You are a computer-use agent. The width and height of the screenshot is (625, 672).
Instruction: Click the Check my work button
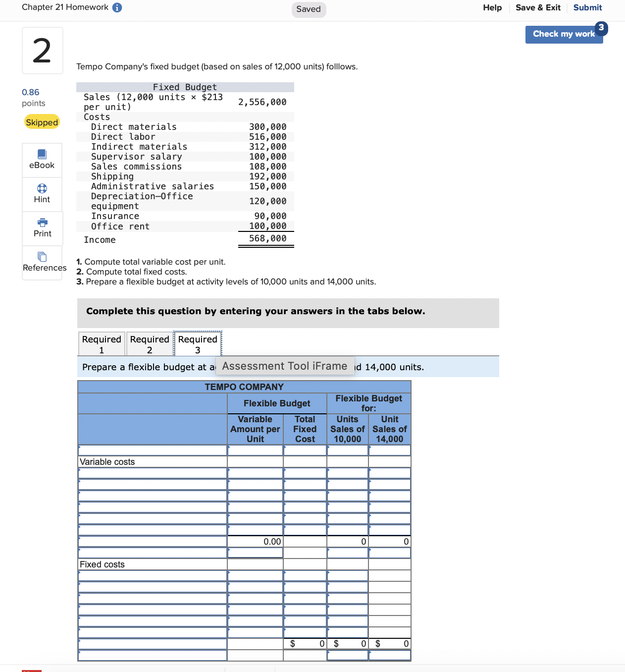point(564,34)
